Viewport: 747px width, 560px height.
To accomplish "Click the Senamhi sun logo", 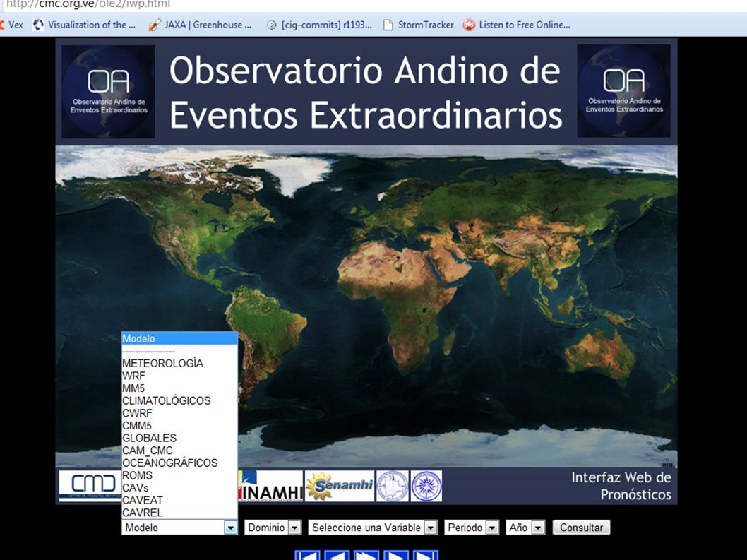I will tap(340, 486).
